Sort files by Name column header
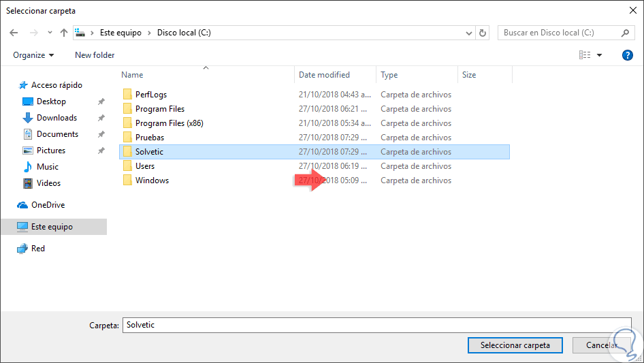Image resolution: width=644 pixels, height=363 pixels. click(132, 75)
